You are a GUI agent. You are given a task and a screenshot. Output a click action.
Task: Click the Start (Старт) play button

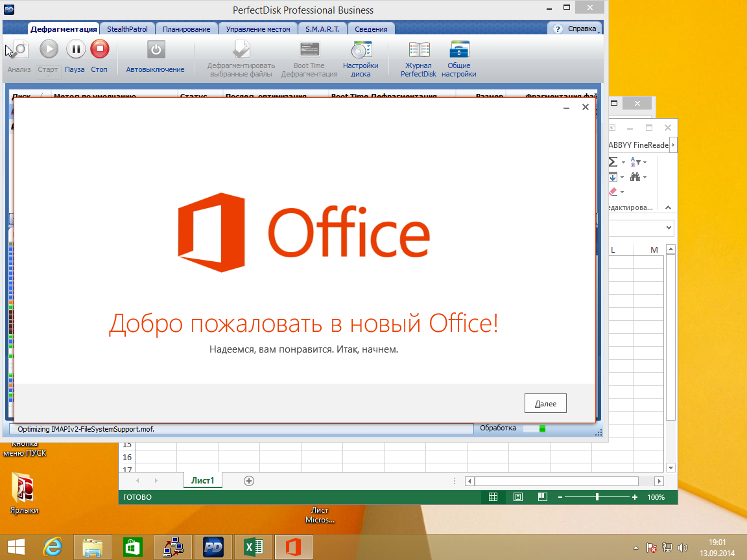pyautogui.click(x=49, y=49)
